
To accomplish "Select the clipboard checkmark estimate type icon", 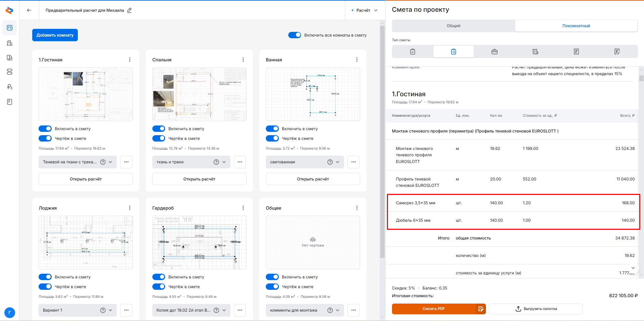I will click(412, 52).
